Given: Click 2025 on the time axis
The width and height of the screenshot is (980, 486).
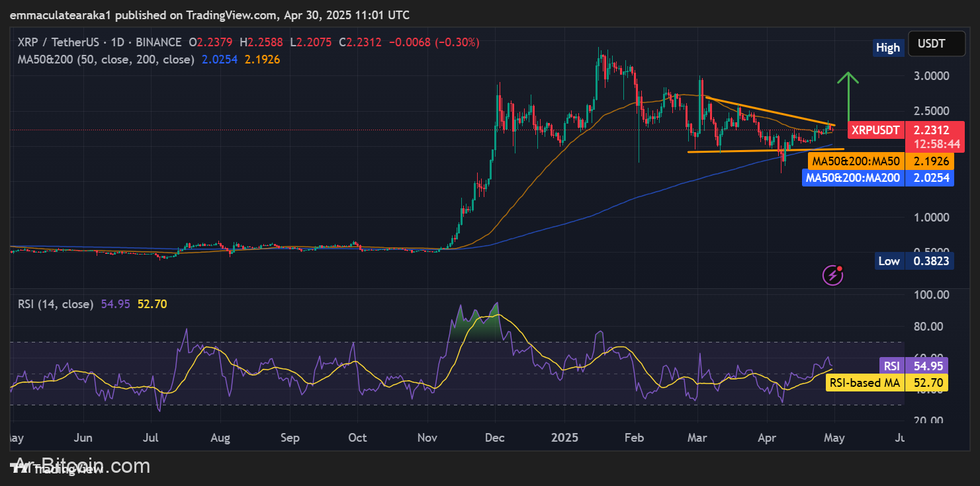Looking at the screenshot, I should pyautogui.click(x=564, y=438).
